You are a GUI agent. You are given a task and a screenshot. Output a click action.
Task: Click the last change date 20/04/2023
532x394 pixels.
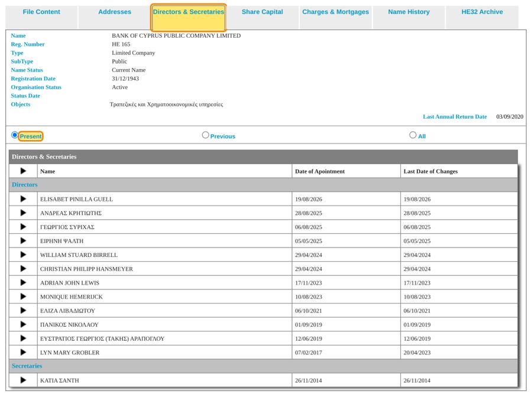click(417, 353)
